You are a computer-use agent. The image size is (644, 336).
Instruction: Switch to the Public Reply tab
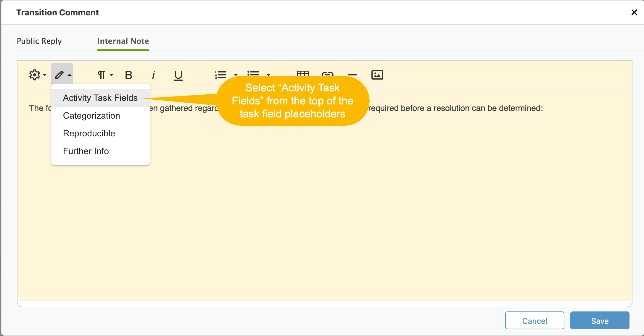[x=39, y=41]
